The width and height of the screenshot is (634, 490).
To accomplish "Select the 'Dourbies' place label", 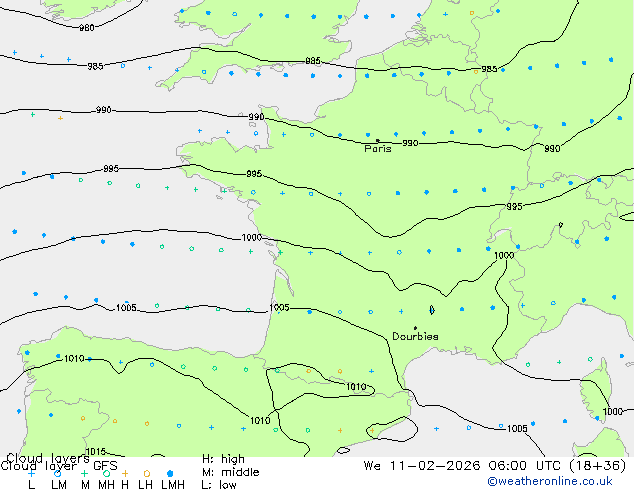I will pos(415,336).
